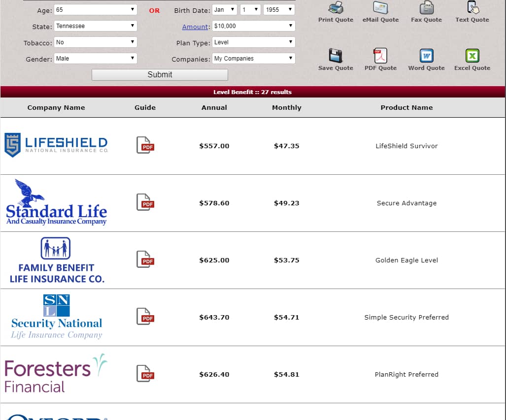Open the Simple Security Preferred PDF guide
This screenshot has height=420, width=506.
[x=145, y=317]
